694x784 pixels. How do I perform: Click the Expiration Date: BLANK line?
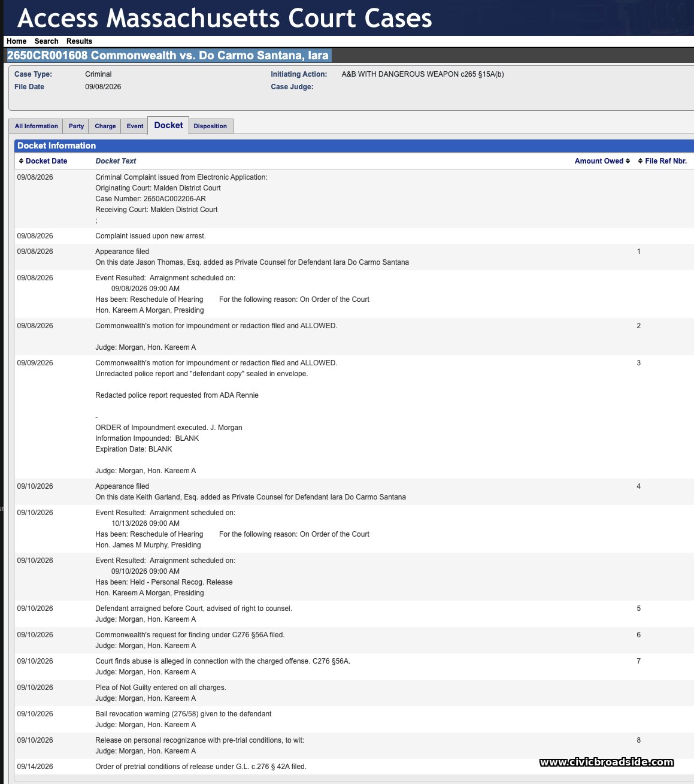point(134,449)
